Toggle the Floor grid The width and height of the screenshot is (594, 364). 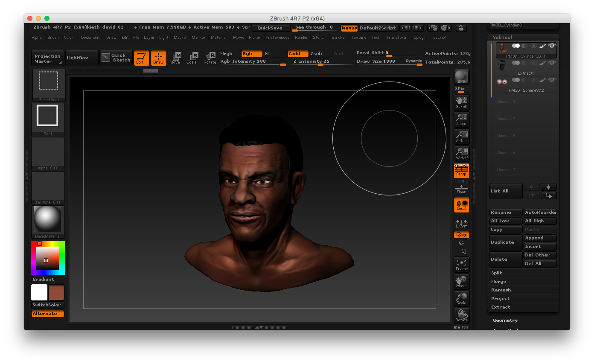click(461, 188)
